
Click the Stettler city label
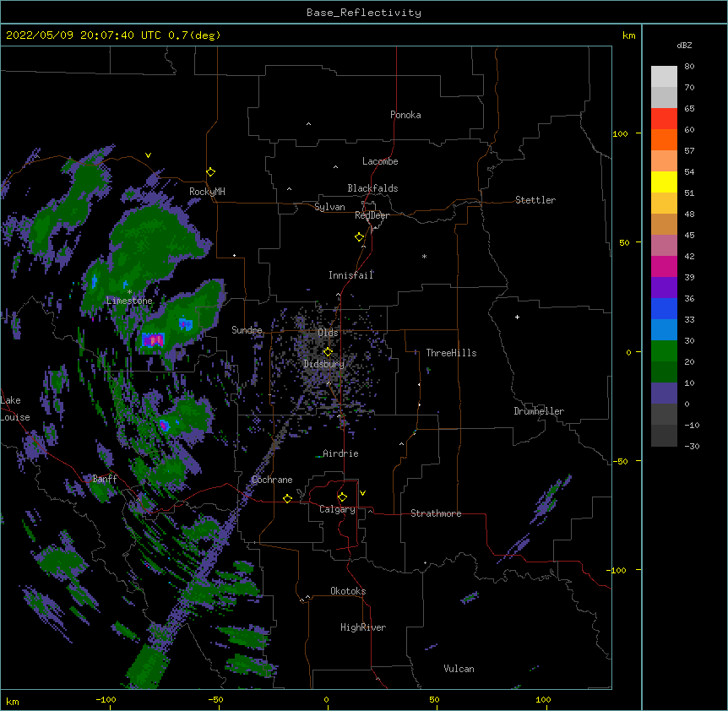click(x=535, y=200)
